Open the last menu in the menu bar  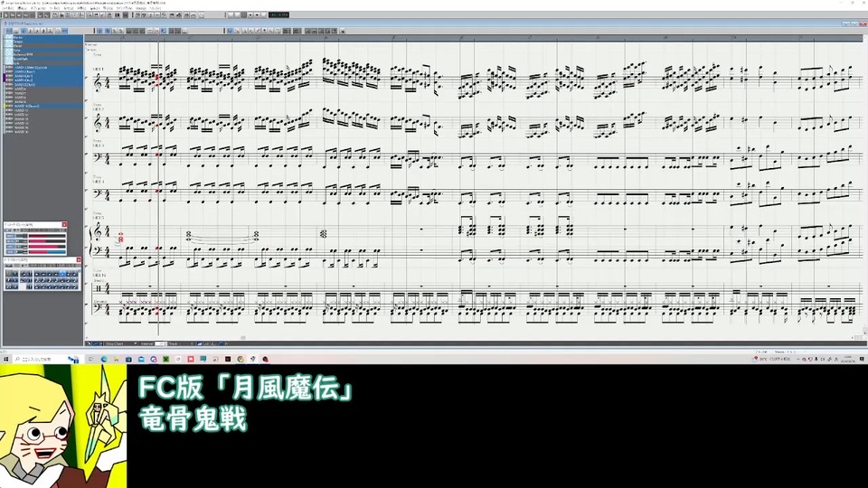(155, 8)
